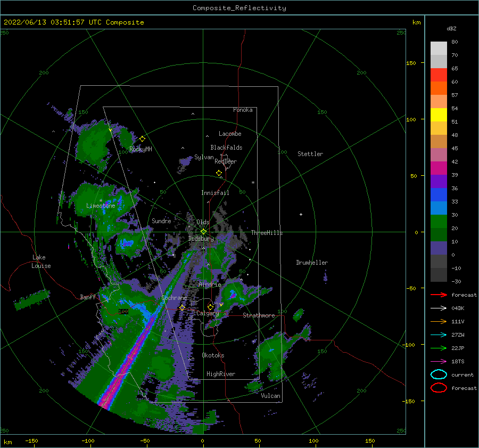Viewport: 479px width, 448px height.
Task: Pick the red 60–65 dBZ swatch
Action: (439, 75)
